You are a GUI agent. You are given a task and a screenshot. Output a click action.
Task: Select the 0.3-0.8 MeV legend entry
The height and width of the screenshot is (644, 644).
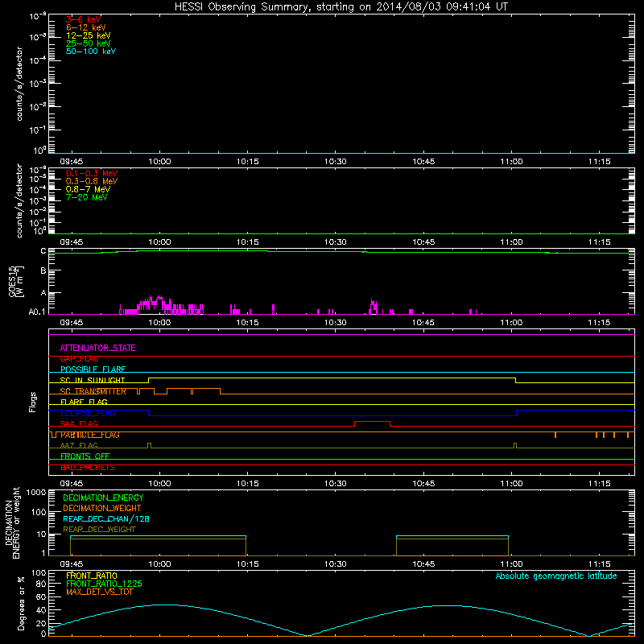92,181
